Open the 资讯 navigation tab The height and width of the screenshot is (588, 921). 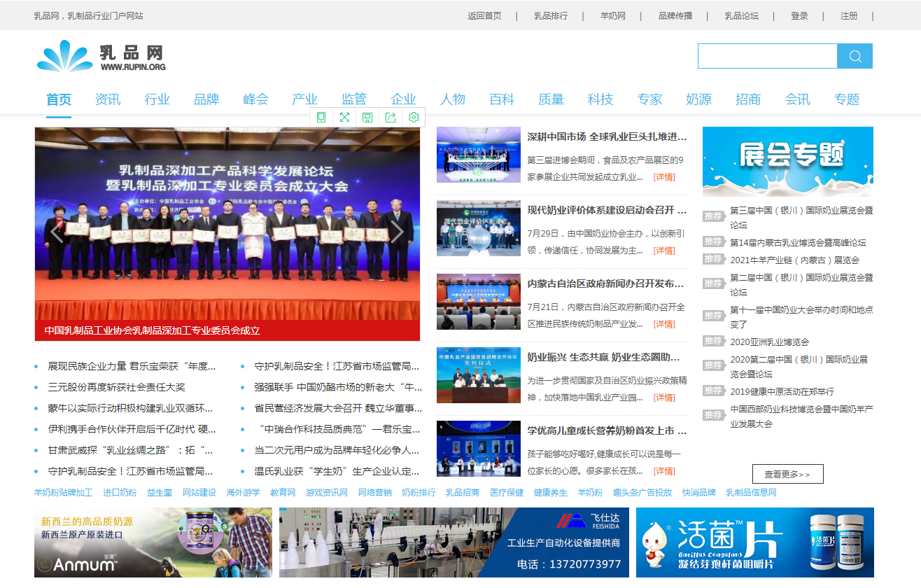(x=108, y=99)
